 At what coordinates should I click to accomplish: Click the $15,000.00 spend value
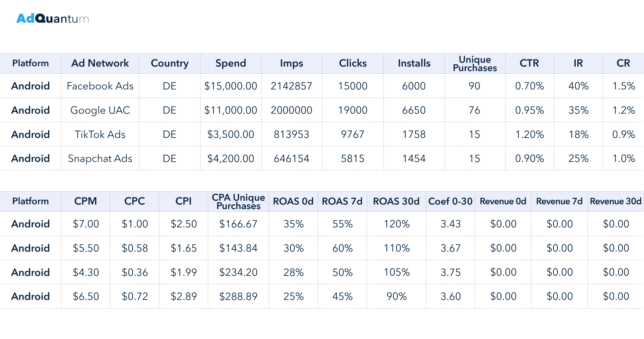click(231, 86)
